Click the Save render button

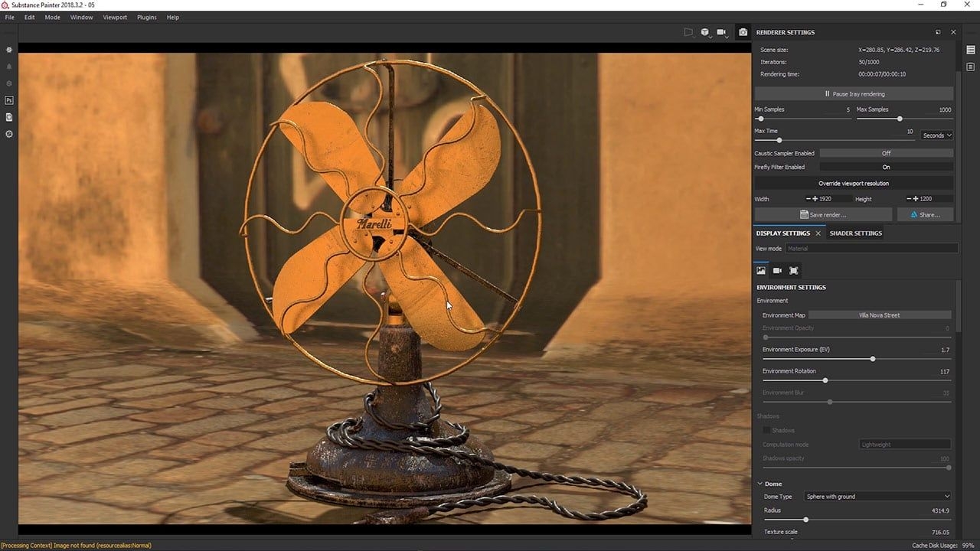[823, 215]
